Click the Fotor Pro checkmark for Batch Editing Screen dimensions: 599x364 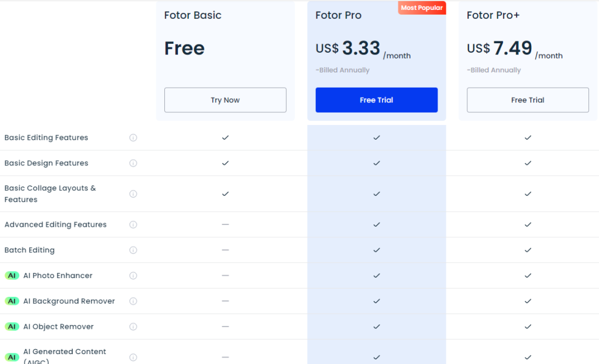(376, 249)
